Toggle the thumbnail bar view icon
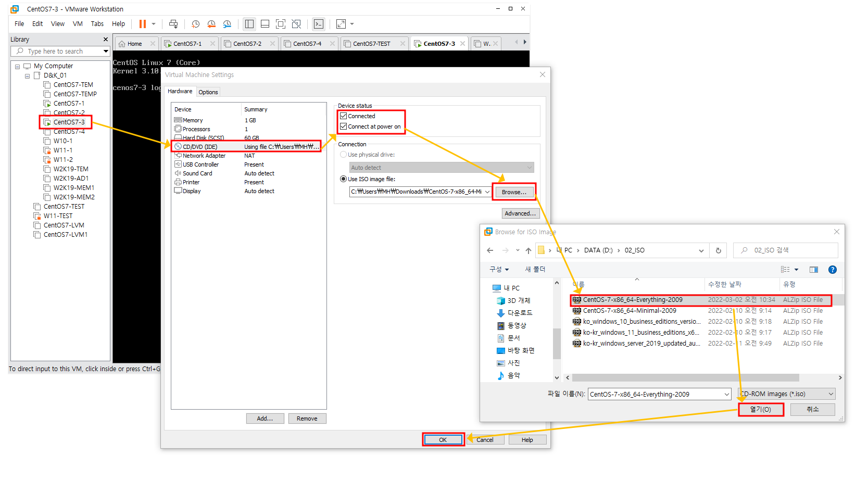The image size is (868, 482). click(265, 24)
